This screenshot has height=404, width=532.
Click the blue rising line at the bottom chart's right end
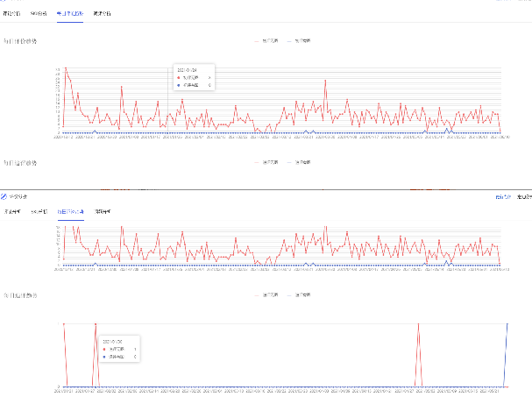[507, 351]
